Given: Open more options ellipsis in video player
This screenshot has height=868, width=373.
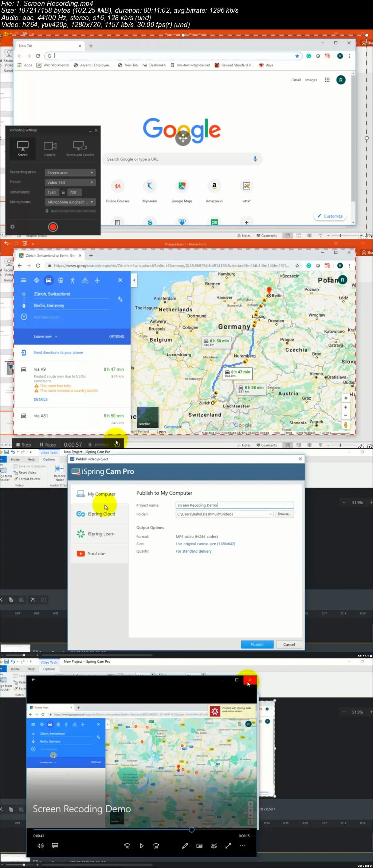Looking at the screenshot, I should [x=243, y=846].
